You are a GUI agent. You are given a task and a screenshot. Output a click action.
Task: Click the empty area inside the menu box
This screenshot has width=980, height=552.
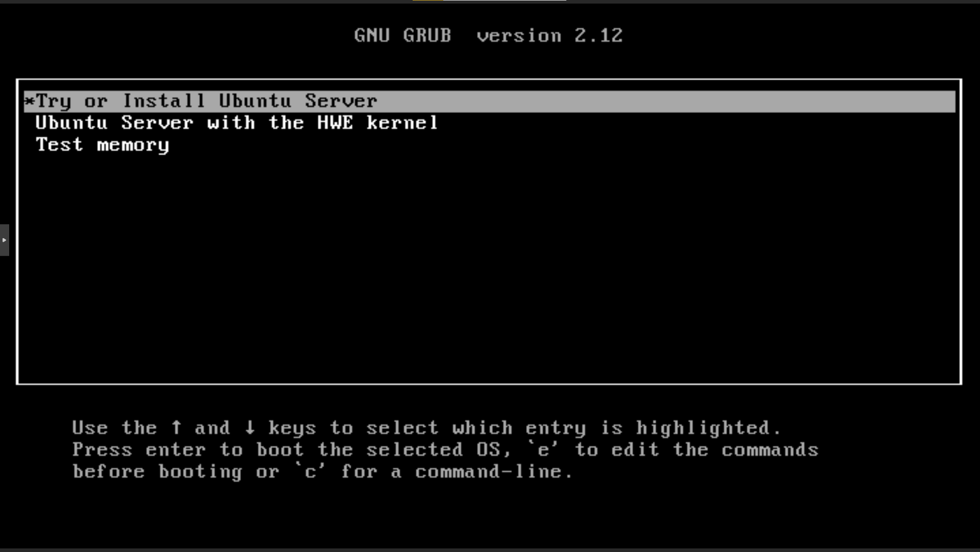click(x=489, y=266)
